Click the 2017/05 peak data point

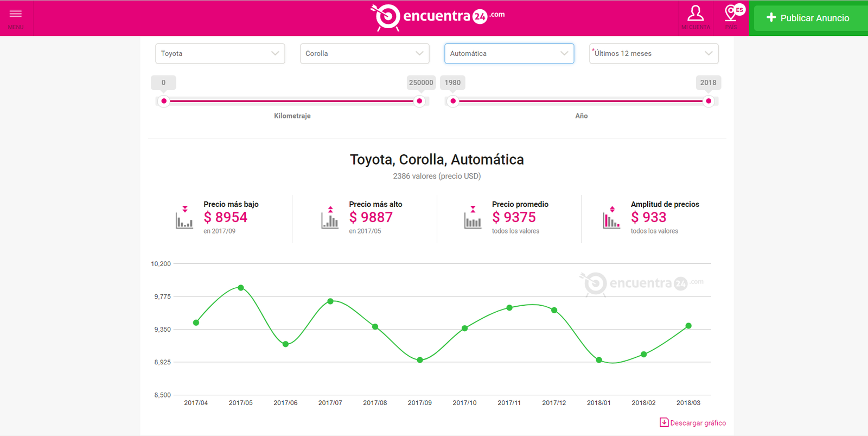point(241,288)
